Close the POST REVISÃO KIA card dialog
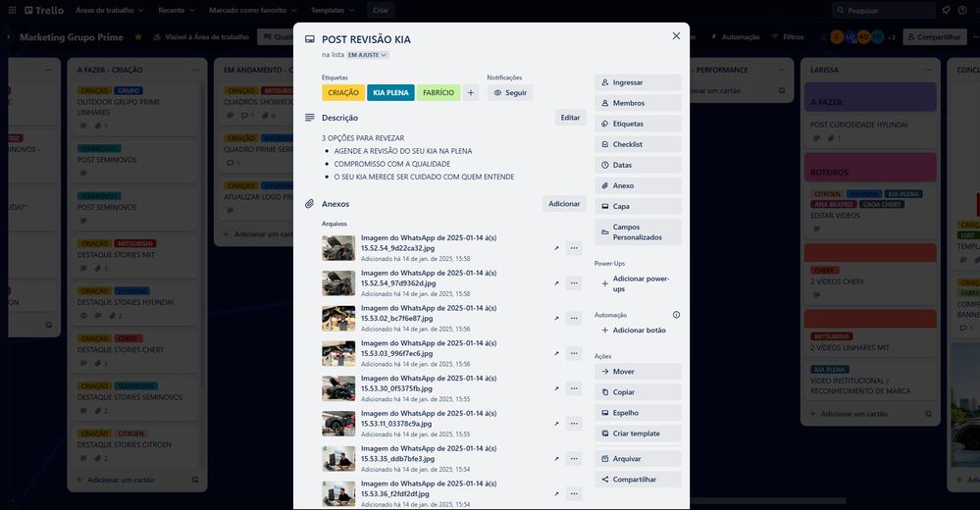Image resolution: width=980 pixels, height=510 pixels. click(676, 36)
